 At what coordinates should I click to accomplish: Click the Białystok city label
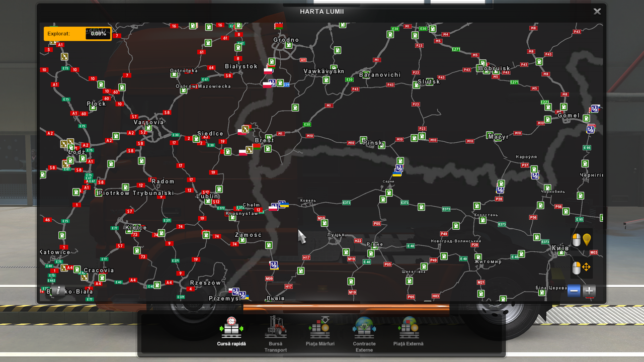point(241,66)
